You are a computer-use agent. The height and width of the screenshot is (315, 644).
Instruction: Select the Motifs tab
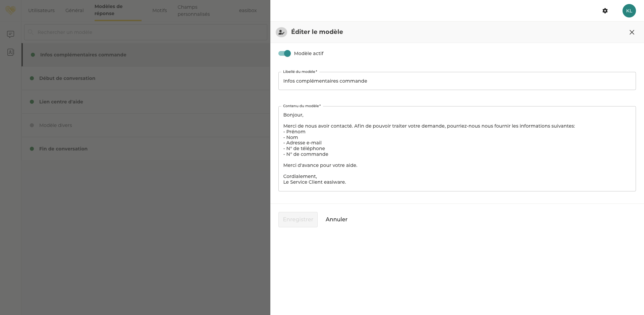159,10
